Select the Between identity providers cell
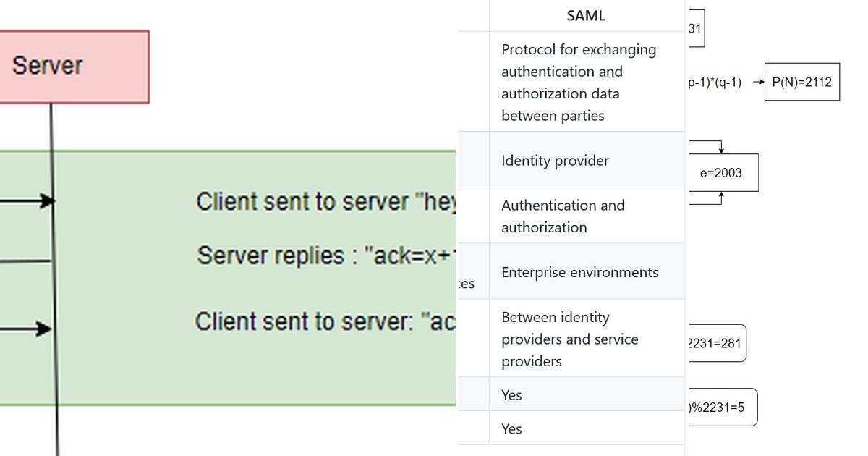The width and height of the screenshot is (868, 456). point(586,338)
